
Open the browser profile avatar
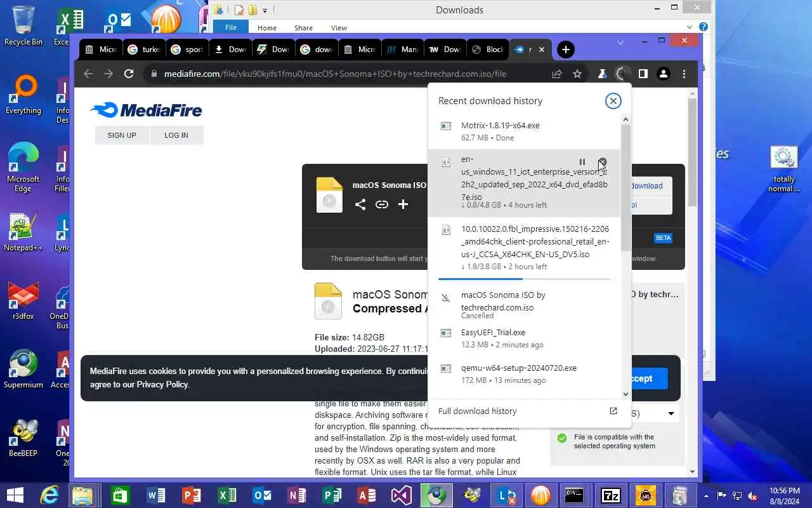[664, 74]
